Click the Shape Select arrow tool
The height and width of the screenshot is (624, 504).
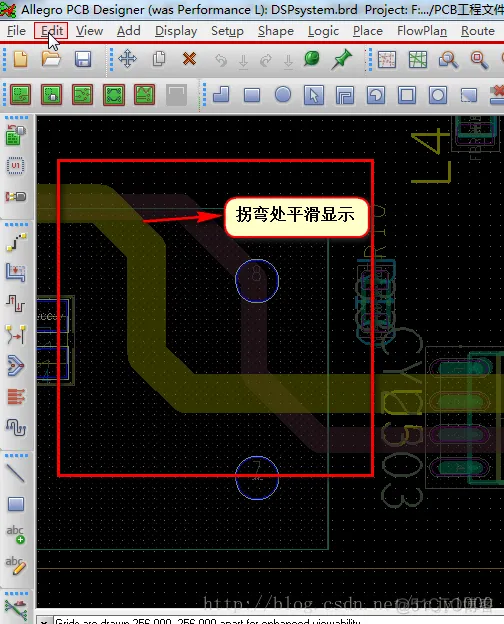[x=314, y=95]
